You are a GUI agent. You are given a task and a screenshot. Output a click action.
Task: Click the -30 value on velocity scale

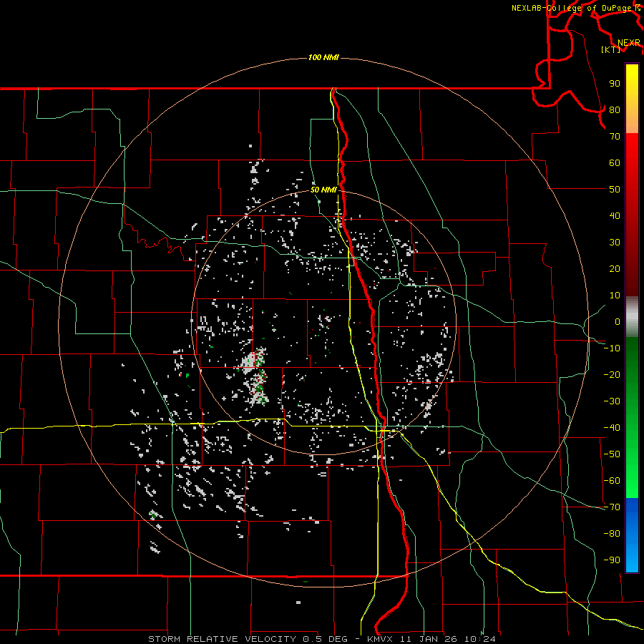coord(612,401)
